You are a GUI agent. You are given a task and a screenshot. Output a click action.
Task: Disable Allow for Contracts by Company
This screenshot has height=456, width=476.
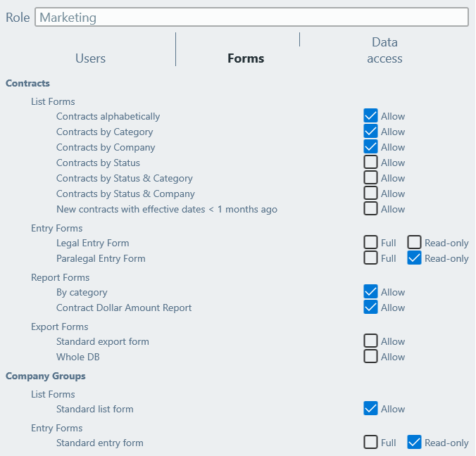371,147
